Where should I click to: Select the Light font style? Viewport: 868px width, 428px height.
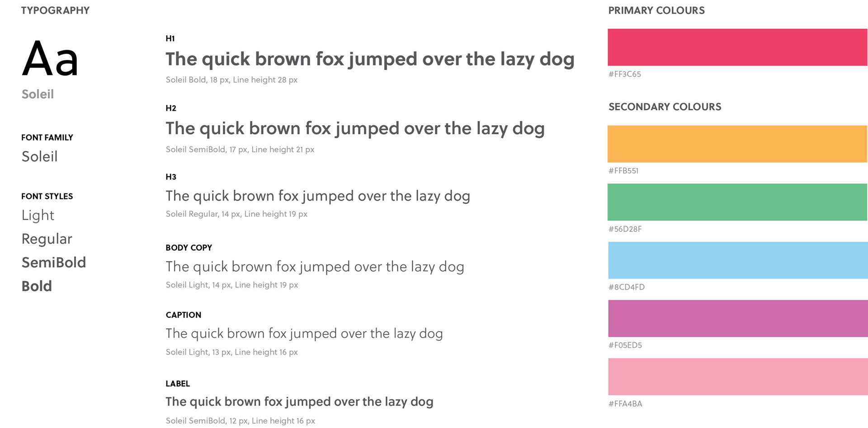coord(38,216)
